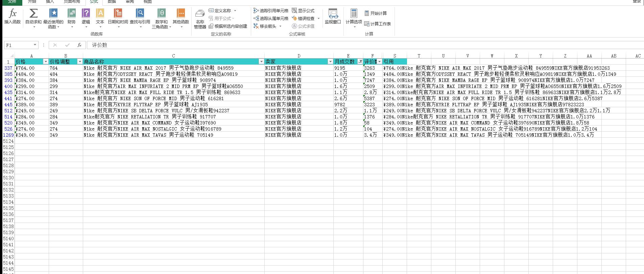Viewport: 644px width, 274px height.
Task: Select the SB DELTA FORCE VULC 942237 product cell
Action: pyautogui.click(x=173, y=111)
